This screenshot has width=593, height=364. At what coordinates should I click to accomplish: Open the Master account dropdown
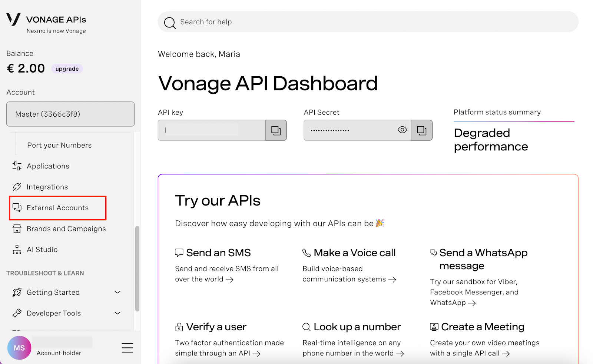(x=70, y=114)
